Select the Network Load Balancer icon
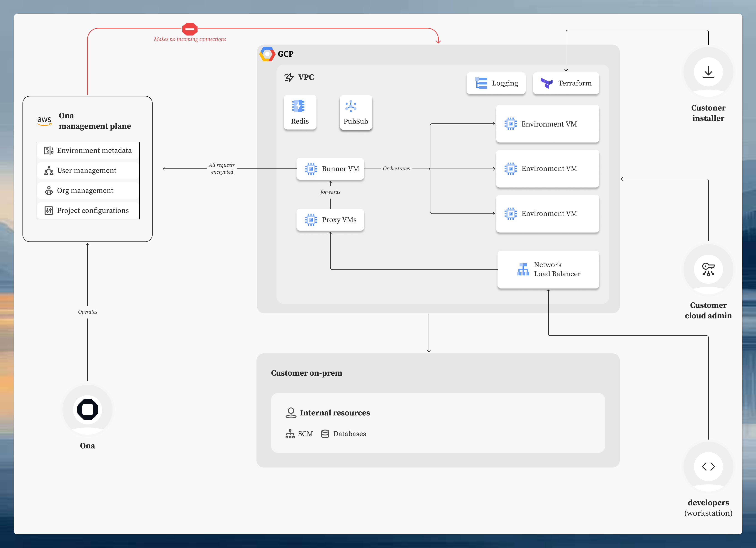The width and height of the screenshot is (756, 548). [523, 269]
